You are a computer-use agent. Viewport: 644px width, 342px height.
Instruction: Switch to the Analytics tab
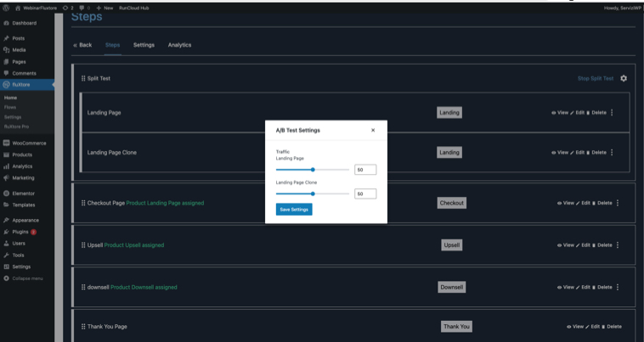(179, 45)
